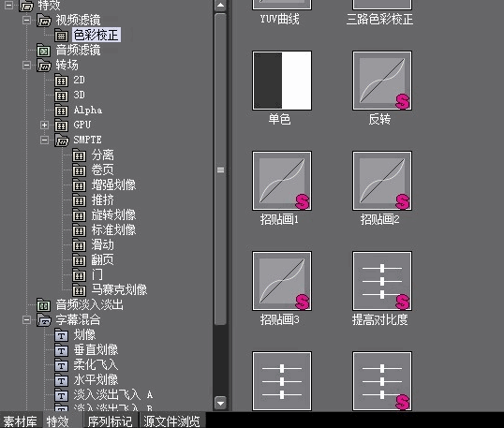Viewport: 504px width, 428px height.
Task: Select the 提高对比度 effect icon
Action: pos(382,281)
